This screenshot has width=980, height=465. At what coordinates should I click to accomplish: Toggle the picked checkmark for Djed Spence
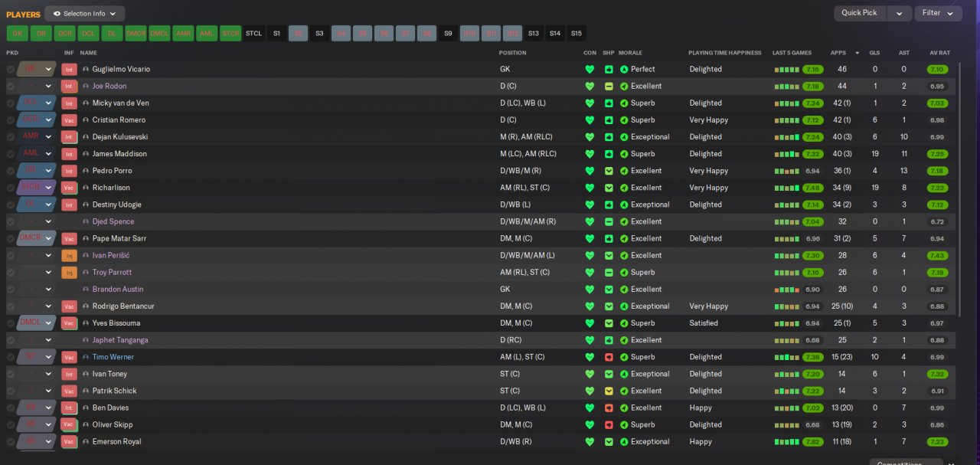pyautogui.click(x=11, y=221)
